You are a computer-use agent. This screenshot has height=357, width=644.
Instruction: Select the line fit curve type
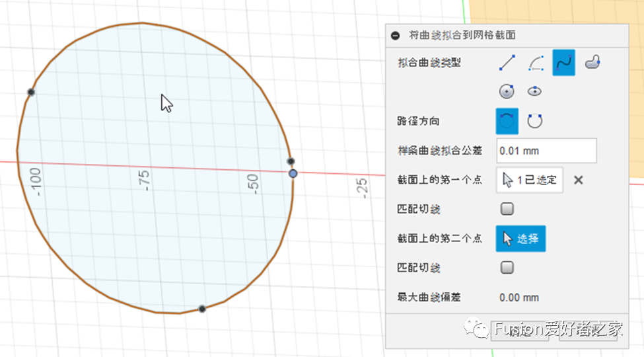507,63
